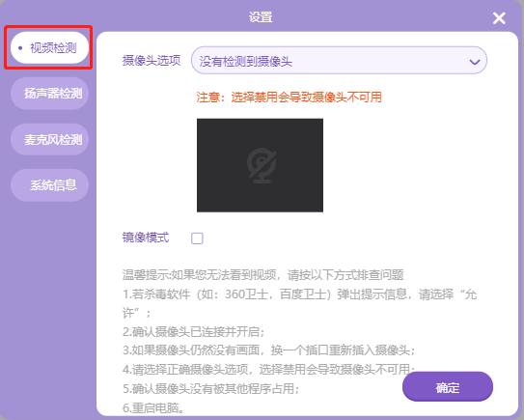
Task: Click the dark camera preview area
Action: tap(260, 165)
